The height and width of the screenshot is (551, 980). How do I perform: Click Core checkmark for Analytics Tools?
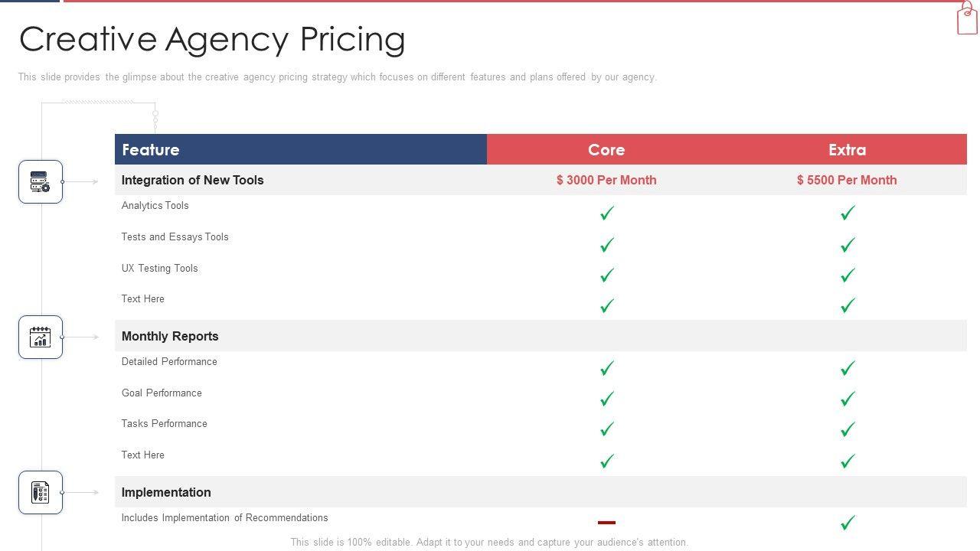[607, 214]
